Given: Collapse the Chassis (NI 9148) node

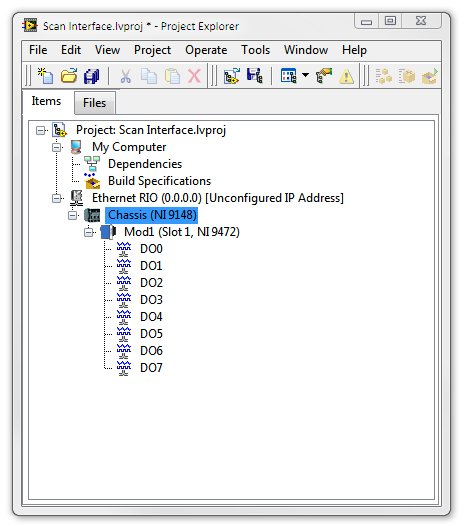Looking at the screenshot, I should [72, 215].
